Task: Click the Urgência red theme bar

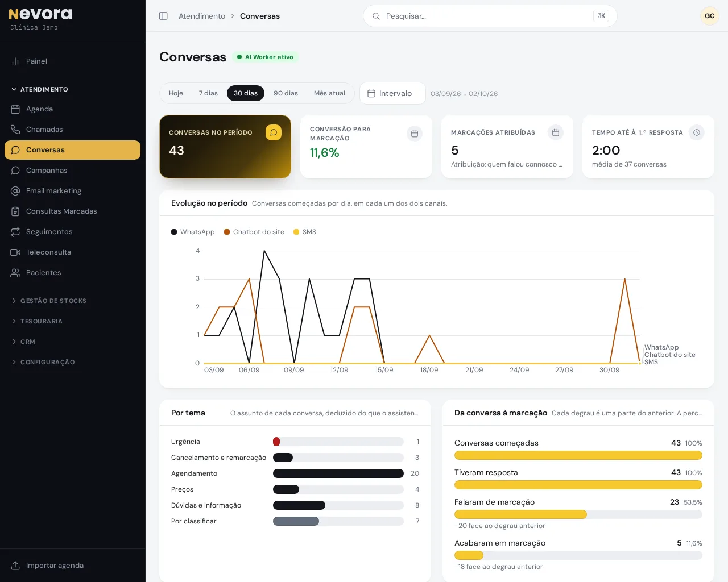Action: [276, 442]
